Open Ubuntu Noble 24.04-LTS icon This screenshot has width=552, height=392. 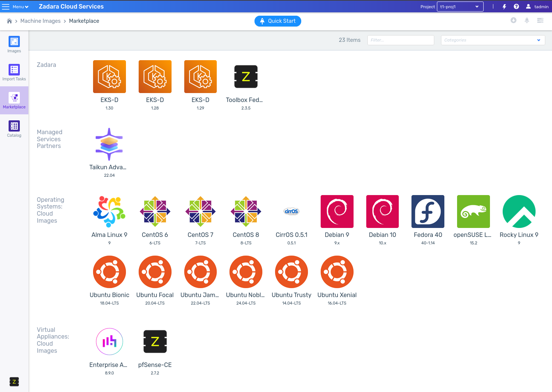[246, 272]
